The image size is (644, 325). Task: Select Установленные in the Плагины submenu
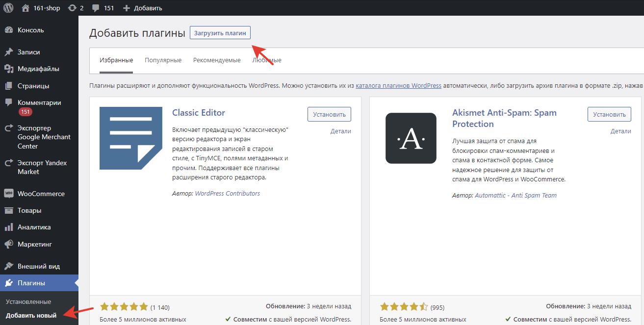tap(28, 301)
